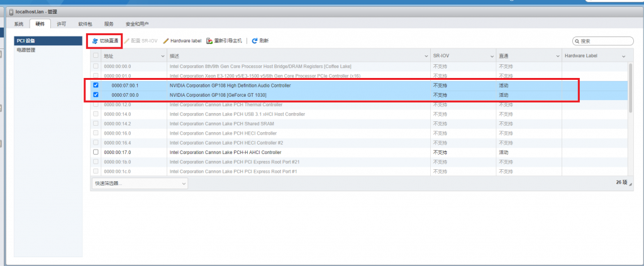Click the 切换直通 toggle passthrough icon
This screenshot has height=266, width=644.
point(95,41)
